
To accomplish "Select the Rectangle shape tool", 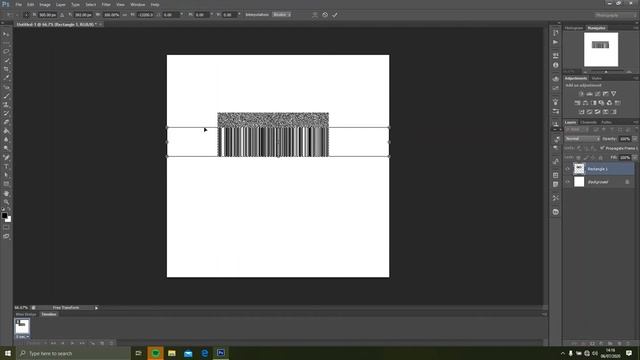I will tap(6, 184).
